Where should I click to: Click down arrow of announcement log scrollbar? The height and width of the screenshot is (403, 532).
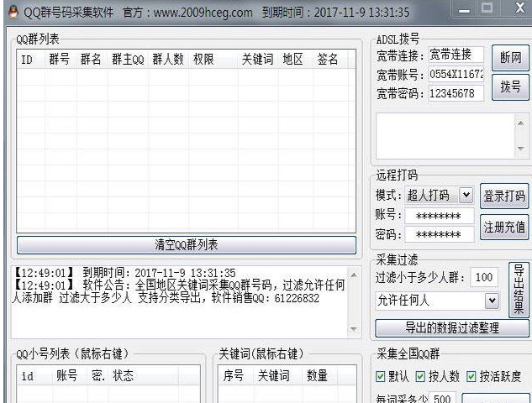pyautogui.click(x=354, y=329)
